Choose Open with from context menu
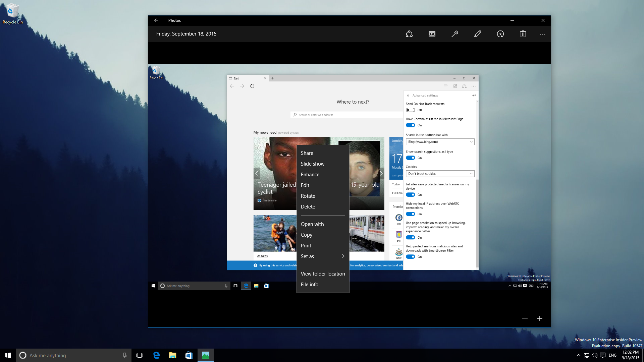The width and height of the screenshot is (644, 362). pyautogui.click(x=323, y=224)
